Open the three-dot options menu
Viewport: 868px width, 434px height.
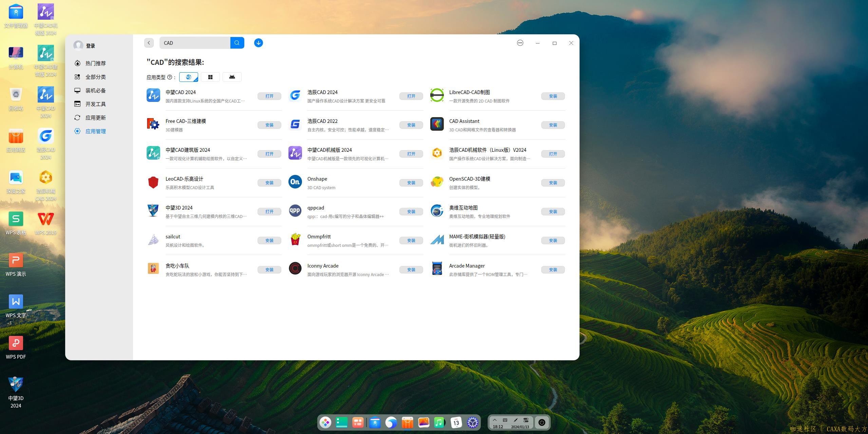tap(520, 43)
